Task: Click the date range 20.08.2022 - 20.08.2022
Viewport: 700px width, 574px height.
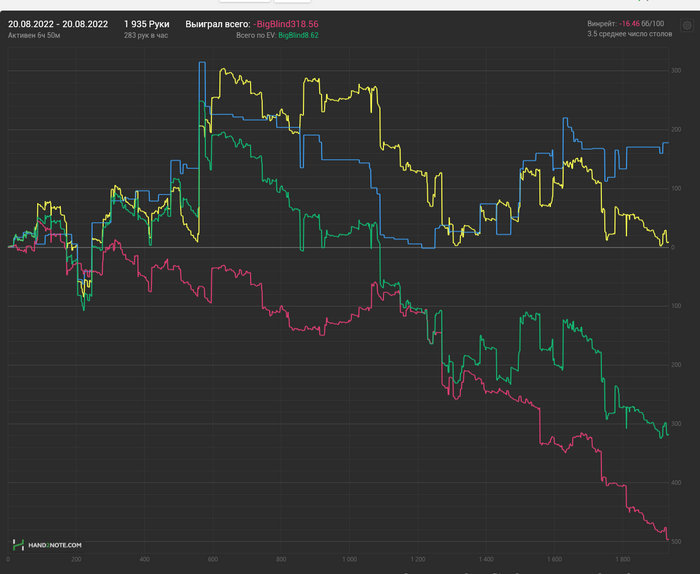Action: (x=58, y=24)
